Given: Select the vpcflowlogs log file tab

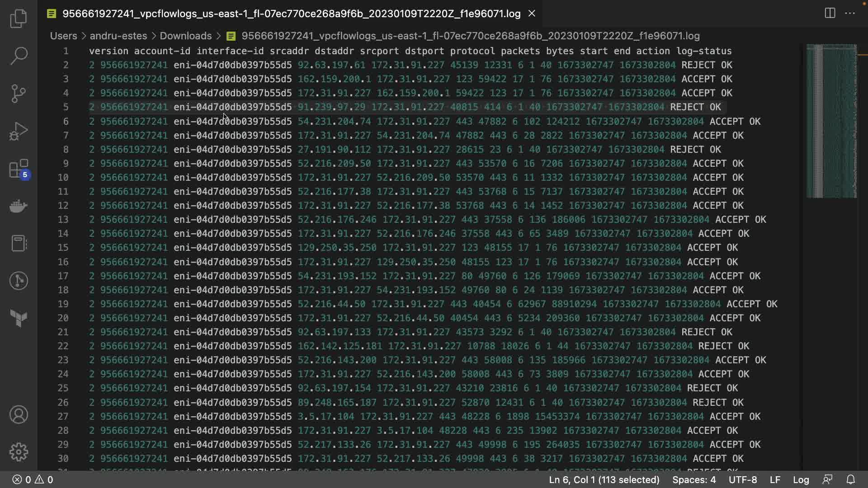Looking at the screenshot, I should tap(291, 14).
